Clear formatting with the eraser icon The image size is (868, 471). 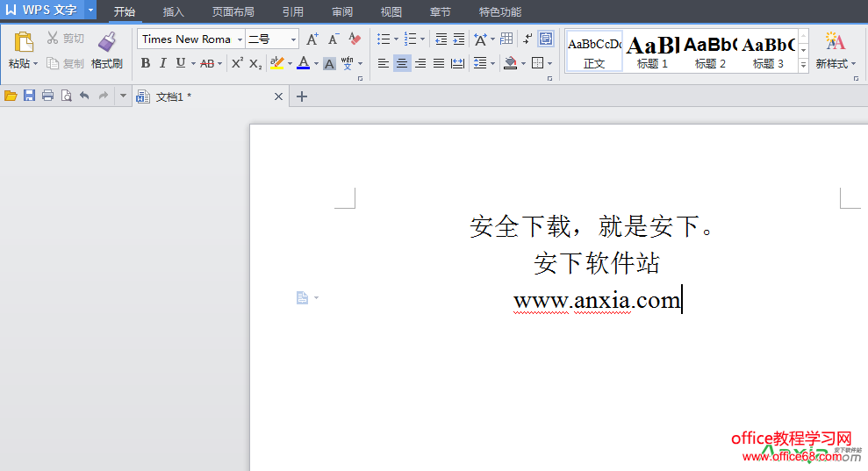355,39
